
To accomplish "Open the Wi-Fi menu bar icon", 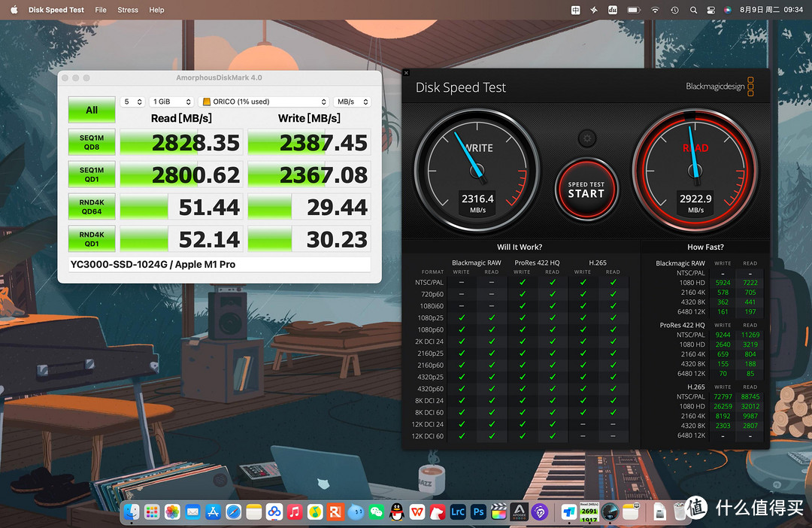I will click(x=655, y=10).
